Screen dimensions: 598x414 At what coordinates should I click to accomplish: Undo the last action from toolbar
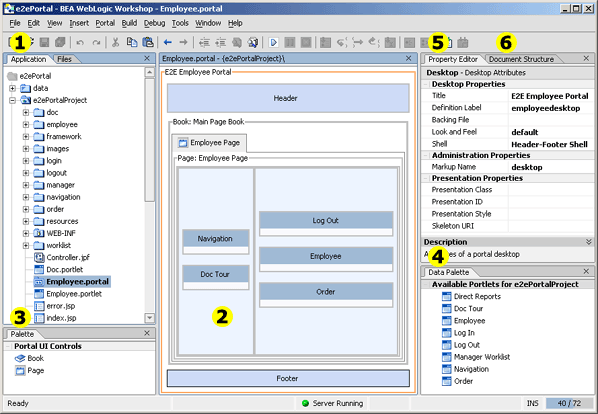tap(80, 42)
